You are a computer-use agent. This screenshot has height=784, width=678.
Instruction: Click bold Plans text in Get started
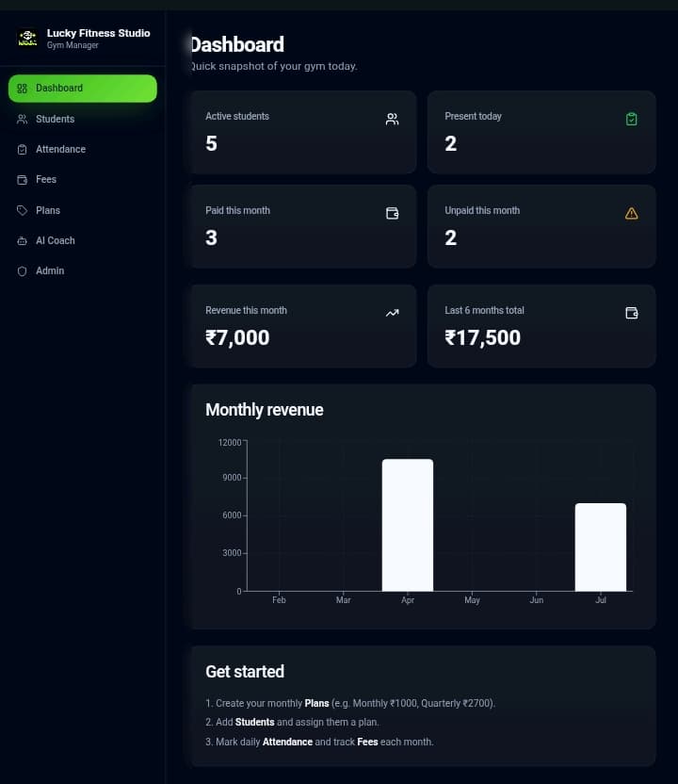tap(316, 703)
